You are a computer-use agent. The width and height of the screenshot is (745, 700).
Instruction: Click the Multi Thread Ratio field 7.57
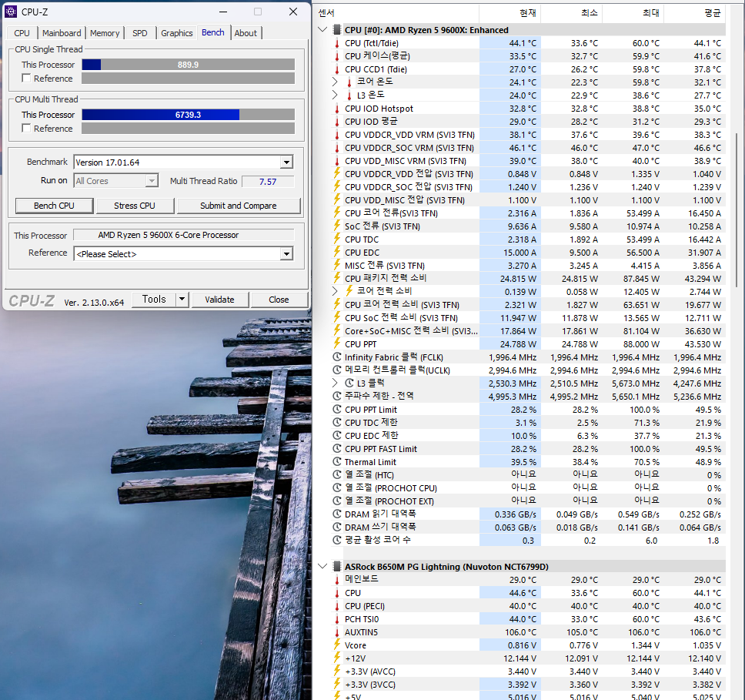point(268,182)
